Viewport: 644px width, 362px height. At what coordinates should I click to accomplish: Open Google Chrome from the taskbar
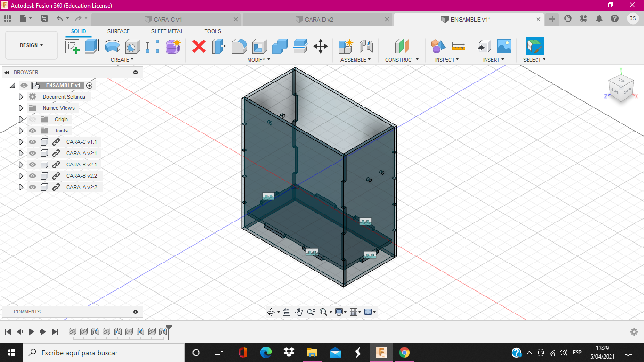pos(404,353)
